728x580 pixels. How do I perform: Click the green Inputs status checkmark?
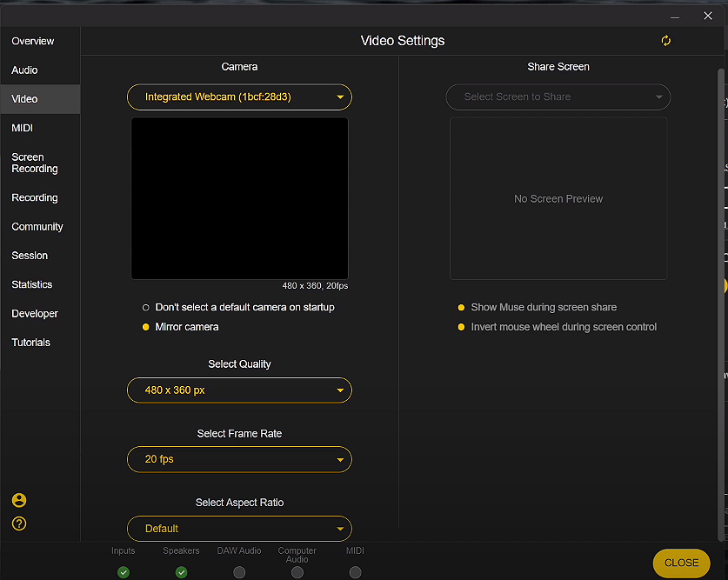click(x=124, y=572)
